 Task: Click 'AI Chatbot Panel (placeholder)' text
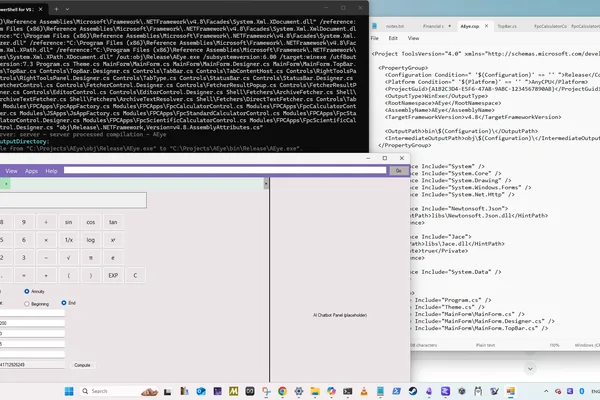pos(340,315)
